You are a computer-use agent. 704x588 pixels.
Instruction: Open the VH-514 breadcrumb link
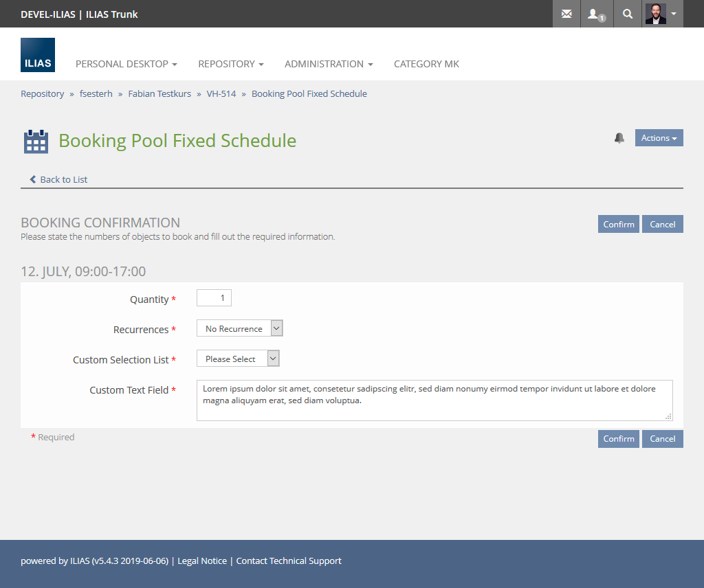pos(221,93)
